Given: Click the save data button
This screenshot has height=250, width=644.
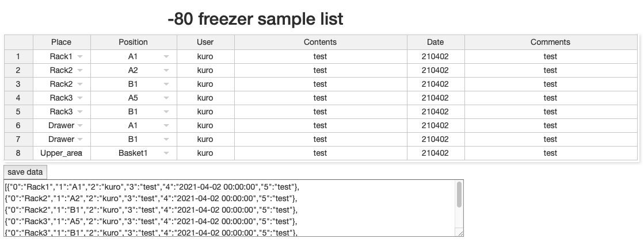Looking at the screenshot, I should (25, 171).
